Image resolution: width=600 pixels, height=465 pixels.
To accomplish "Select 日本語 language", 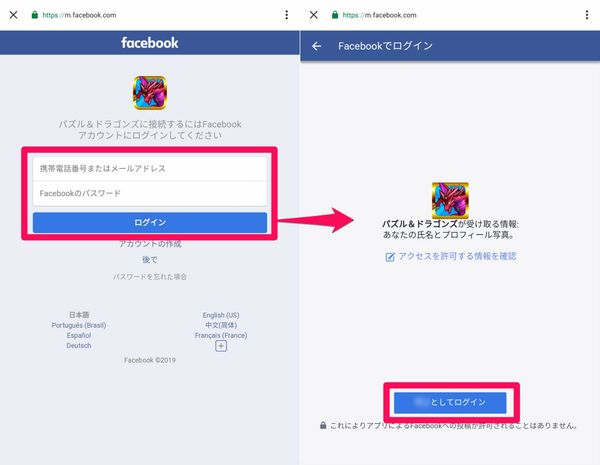I will pos(79,315).
